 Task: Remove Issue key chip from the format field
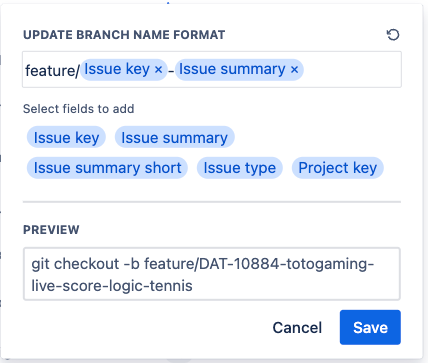click(159, 70)
